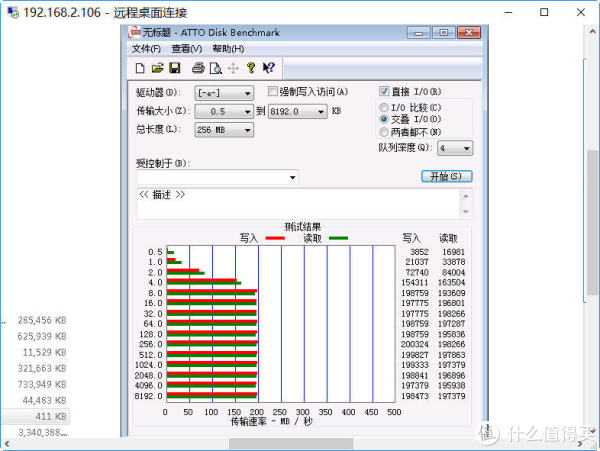Activate context help arrow-question icon
600x451 pixels.
point(269,68)
